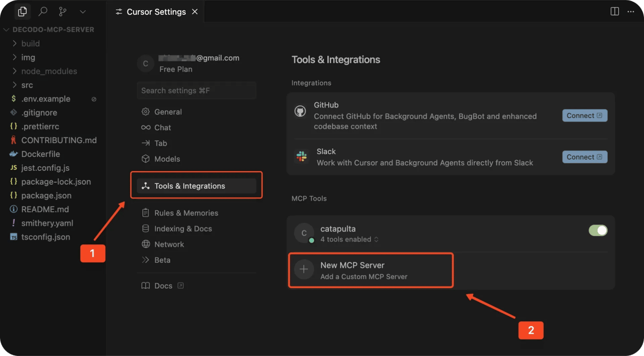Click the plus icon for new server
Image resolution: width=644 pixels, height=356 pixels.
tap(304, 269)
